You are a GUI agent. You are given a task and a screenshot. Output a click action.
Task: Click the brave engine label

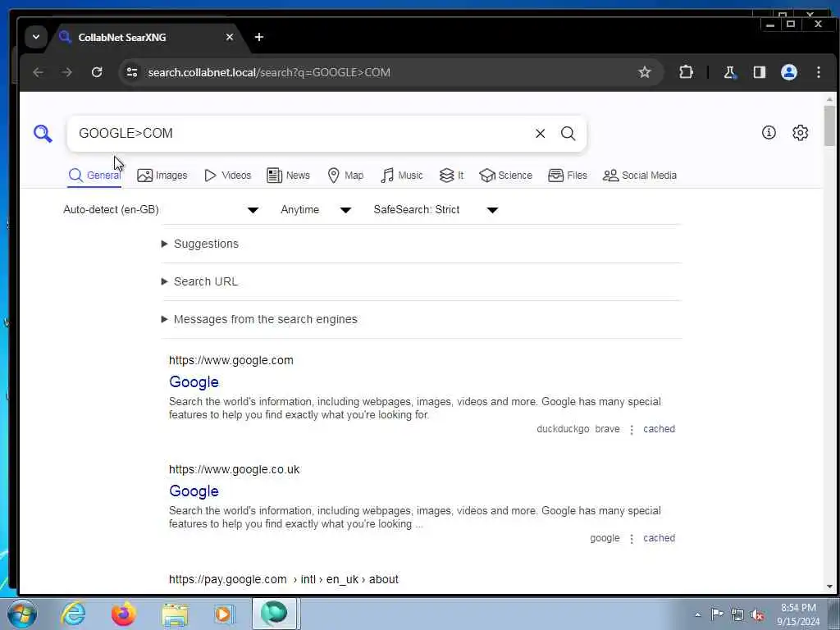[x=608, y=429]
